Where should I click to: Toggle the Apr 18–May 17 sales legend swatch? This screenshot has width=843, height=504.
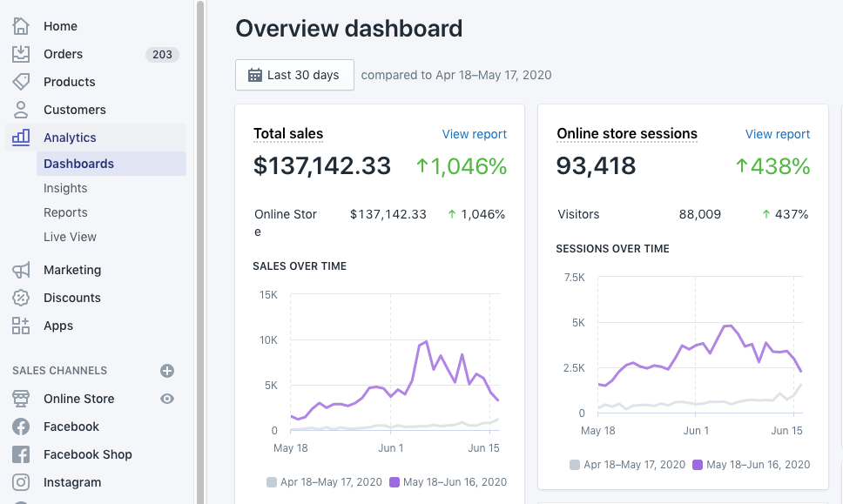pos(273,481)
